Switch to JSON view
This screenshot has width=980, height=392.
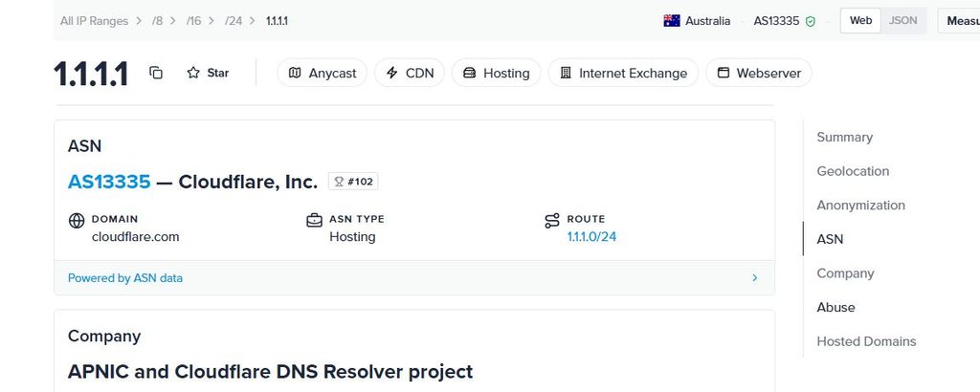click(903, 21)
